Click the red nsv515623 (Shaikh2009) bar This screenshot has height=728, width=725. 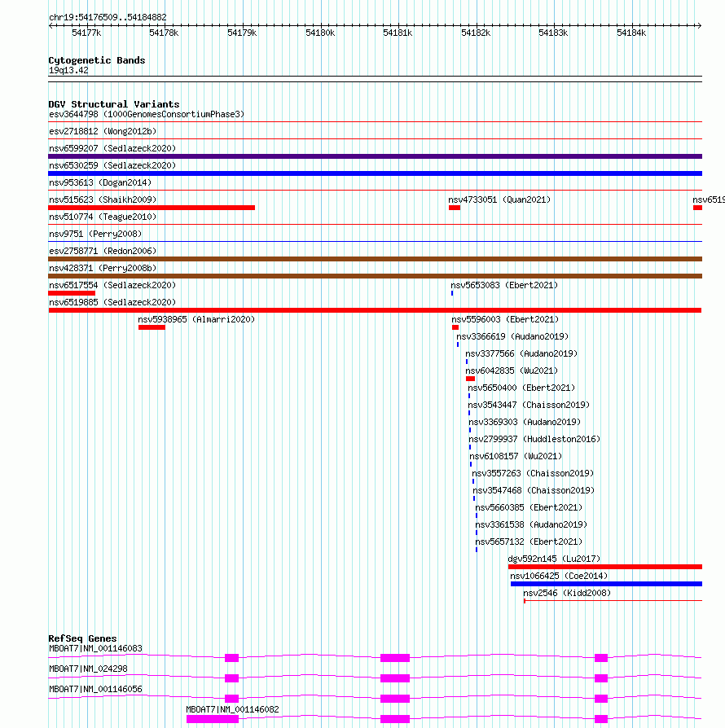[152, 208]
